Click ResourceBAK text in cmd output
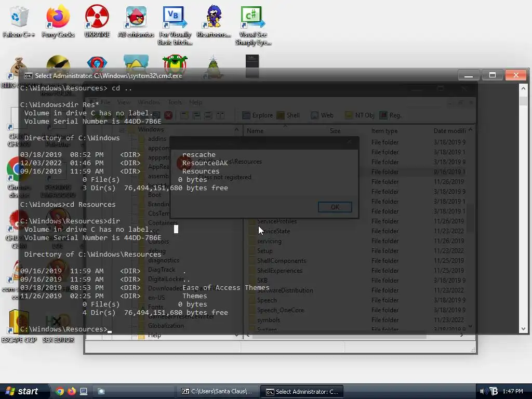Screen dimensions: 532x399 pos(205,163)
